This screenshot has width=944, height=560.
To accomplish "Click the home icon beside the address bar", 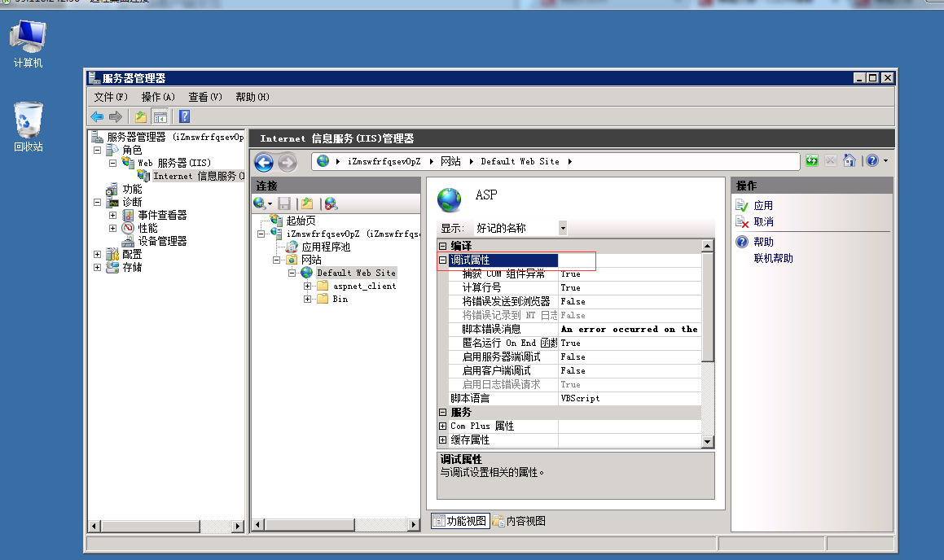I will [x=850, y=160].
